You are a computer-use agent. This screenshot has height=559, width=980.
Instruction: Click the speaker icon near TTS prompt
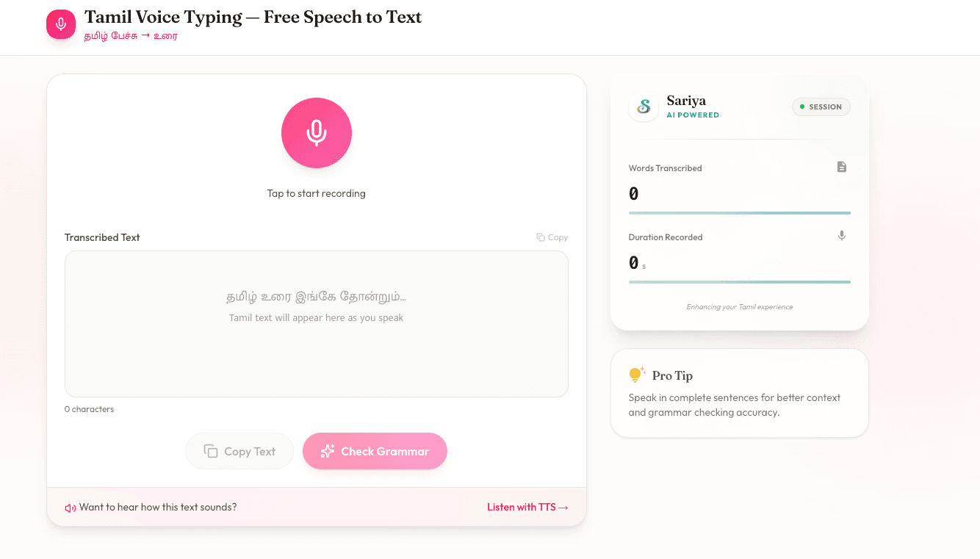click(71, 508)
